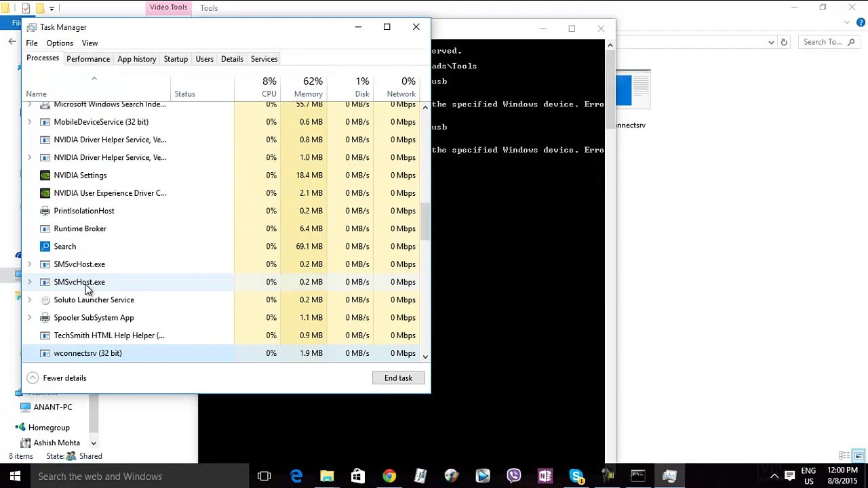Image resolution: width=868 pixels, height=488 pixels.
Task: Click the Task Manager taskbar icon
Action: pyautogui.click(x=669, y=476)
